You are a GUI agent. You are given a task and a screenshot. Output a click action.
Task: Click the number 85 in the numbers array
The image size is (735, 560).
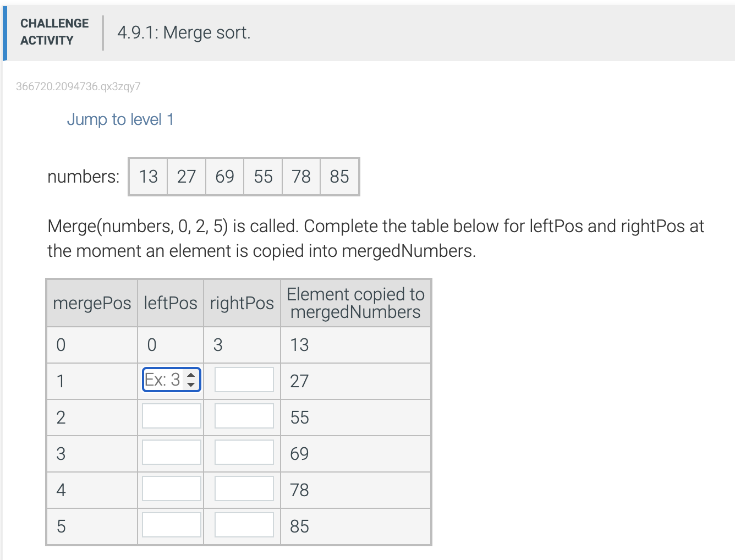coord(339,177)
